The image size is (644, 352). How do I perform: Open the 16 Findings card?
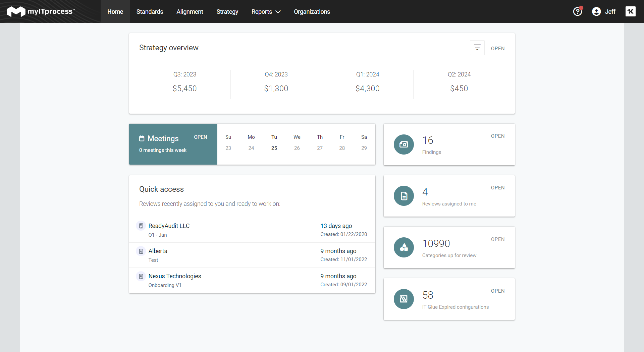coord(498,136)
